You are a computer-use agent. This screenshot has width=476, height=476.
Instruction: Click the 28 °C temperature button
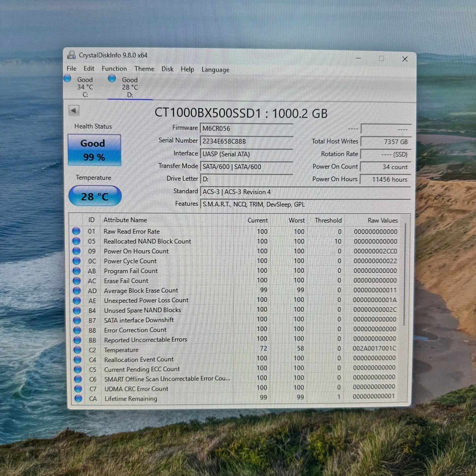(95, 196)
